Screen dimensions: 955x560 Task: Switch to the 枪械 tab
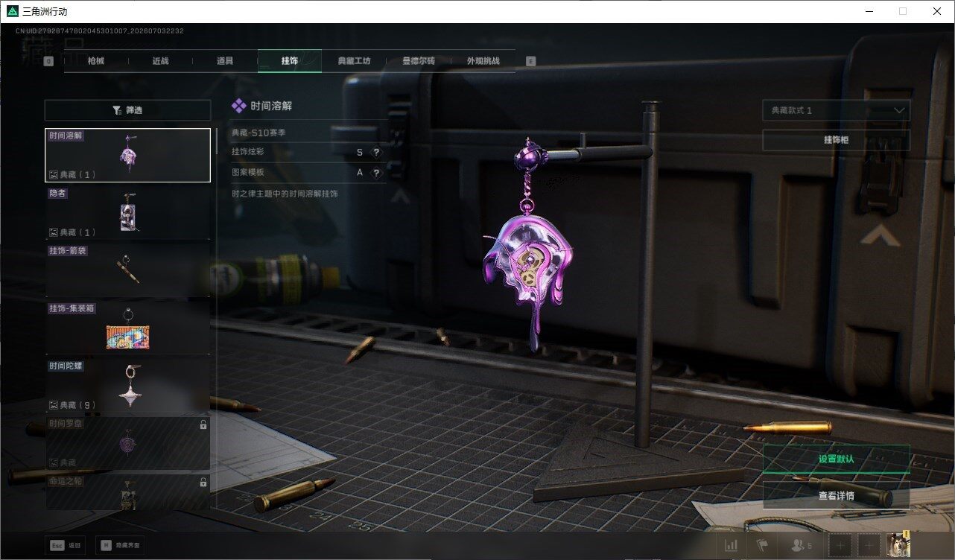tap(96, 61)
